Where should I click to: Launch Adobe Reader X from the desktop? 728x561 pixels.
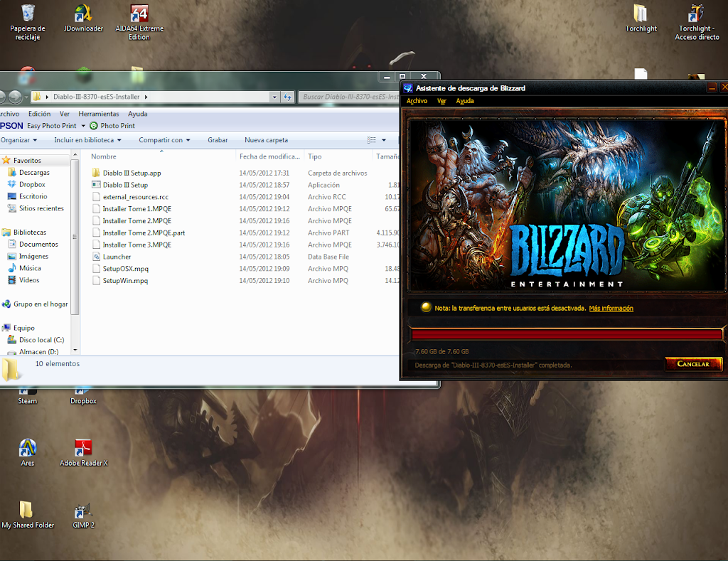(83, 452)
